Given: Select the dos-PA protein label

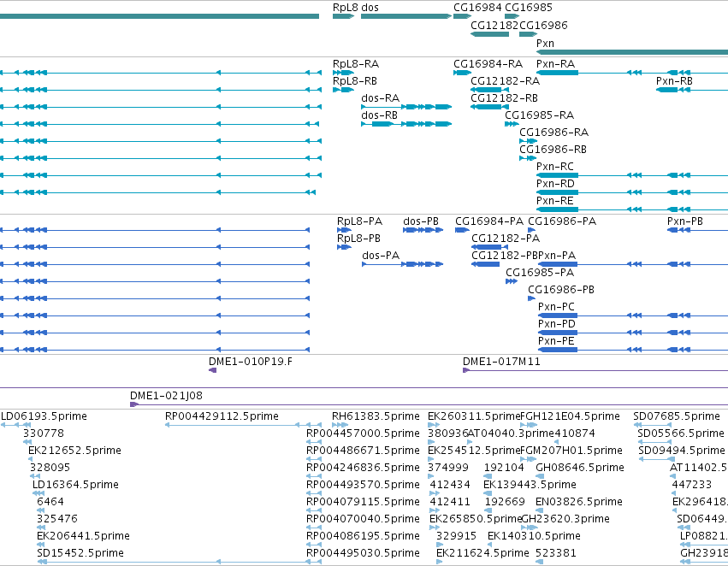Looking at the screenshot, I should pyautogui.click(x=381, y=256).
